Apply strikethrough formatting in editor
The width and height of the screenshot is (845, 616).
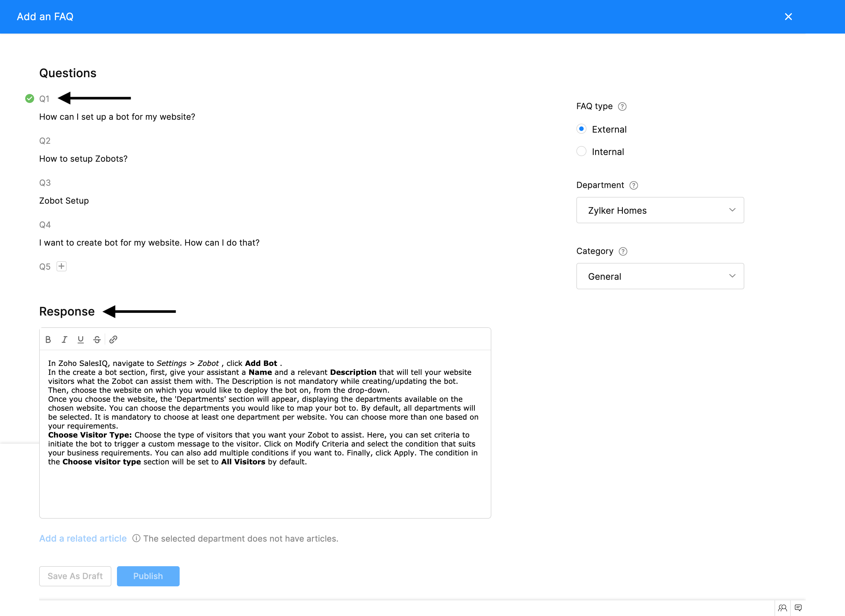97,339
